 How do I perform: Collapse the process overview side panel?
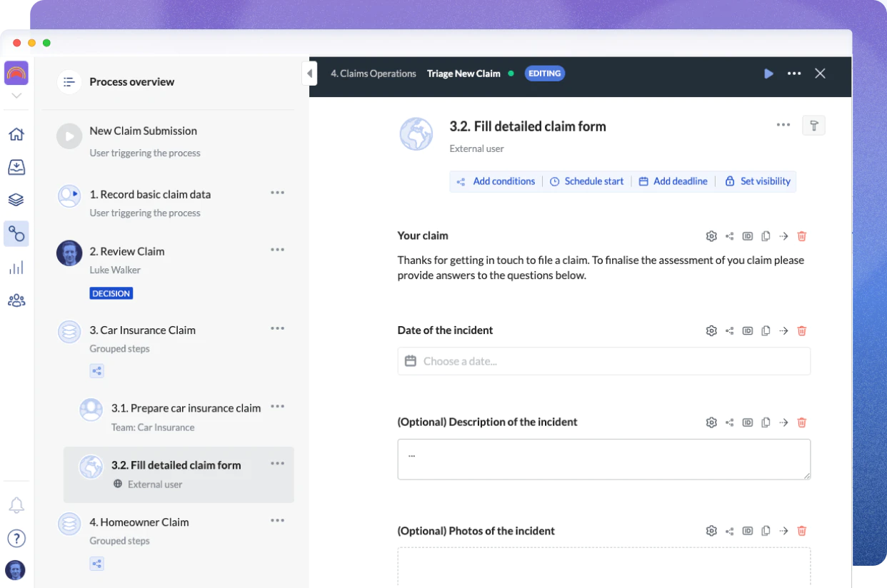click(309, 73)
